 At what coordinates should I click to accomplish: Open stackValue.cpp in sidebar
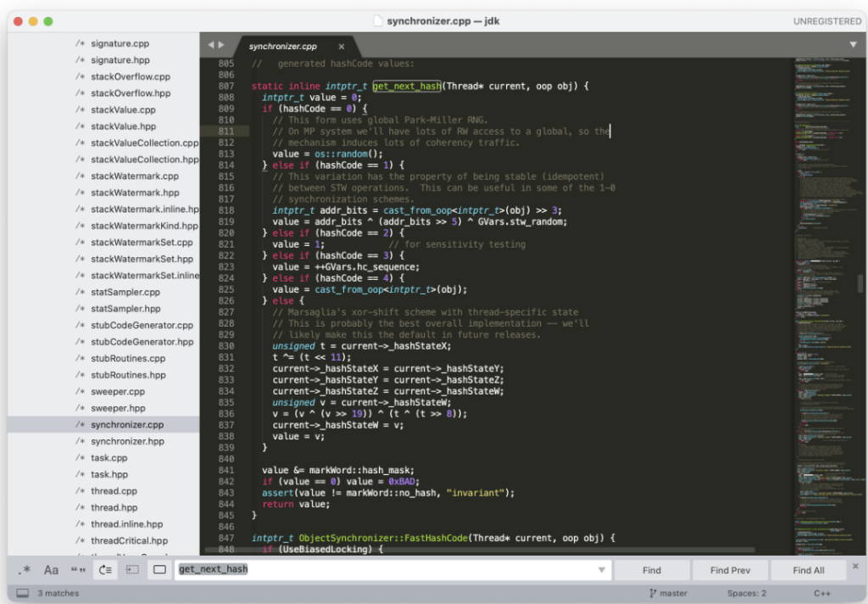124,109
